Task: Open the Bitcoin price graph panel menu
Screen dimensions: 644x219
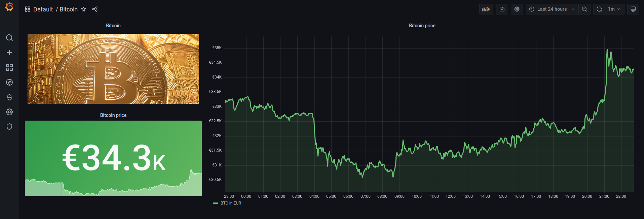Action: click(x=422, y=26)
